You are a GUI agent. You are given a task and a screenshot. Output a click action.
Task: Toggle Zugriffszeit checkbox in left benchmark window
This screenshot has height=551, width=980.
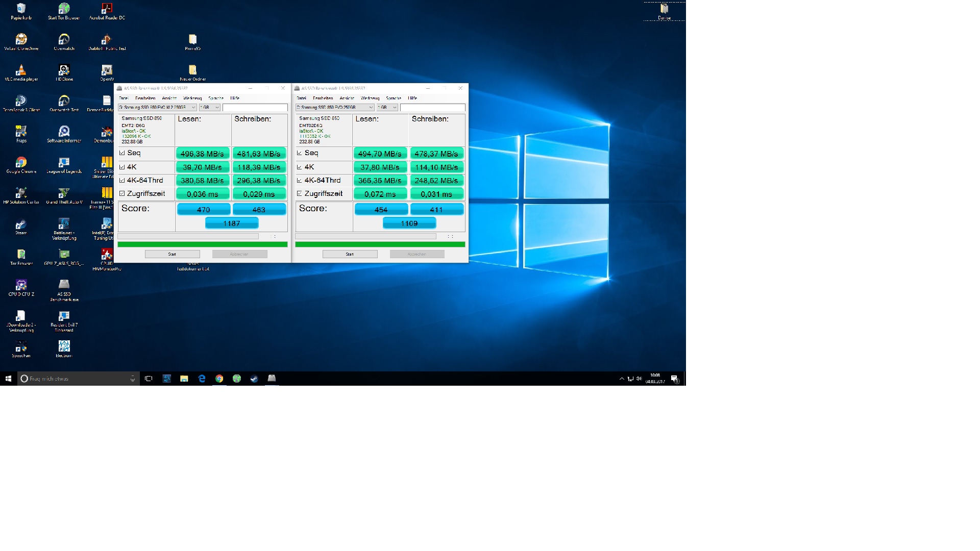[x=122, y=194]
